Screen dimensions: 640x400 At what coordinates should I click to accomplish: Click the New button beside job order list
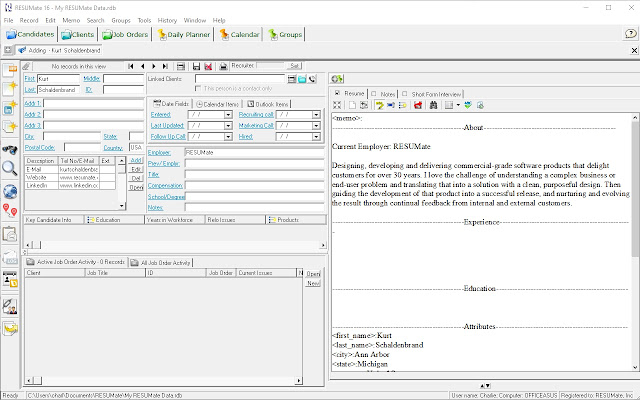click(x=313, y=283)
